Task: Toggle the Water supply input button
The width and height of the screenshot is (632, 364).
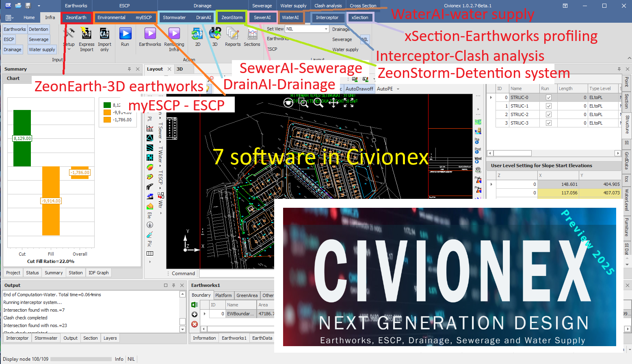Action: (42, 50)
